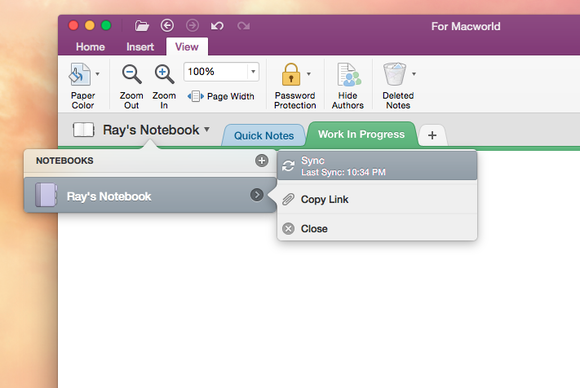Choose Copy Link from the menu
The image size is (580, 388).
tap(377, 199)
